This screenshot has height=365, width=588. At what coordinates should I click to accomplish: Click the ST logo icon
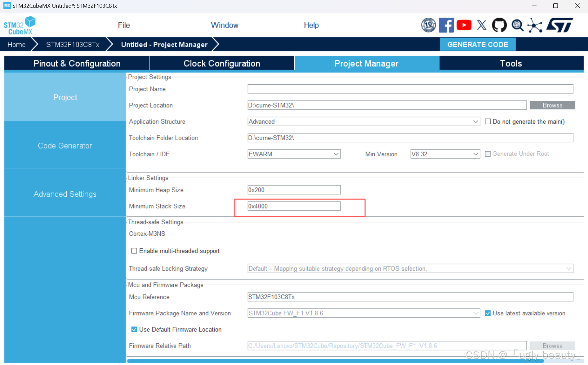(560, 25)
